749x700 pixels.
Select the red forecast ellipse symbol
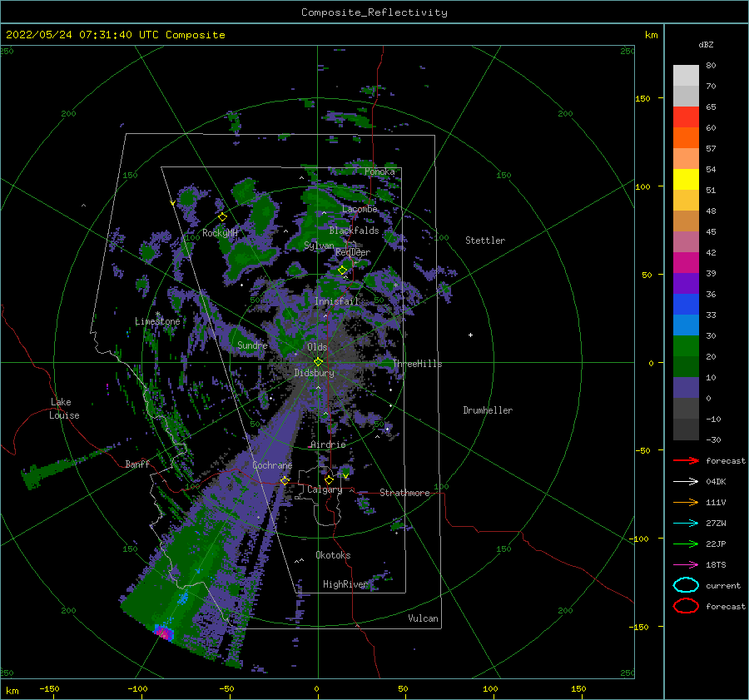click(686, 606)
